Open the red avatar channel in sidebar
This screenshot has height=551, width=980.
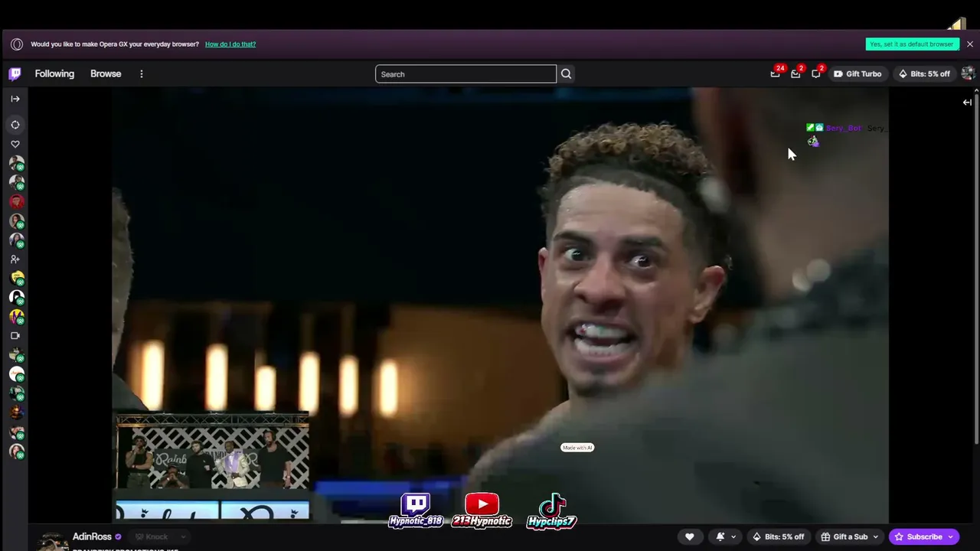[16, 202]
